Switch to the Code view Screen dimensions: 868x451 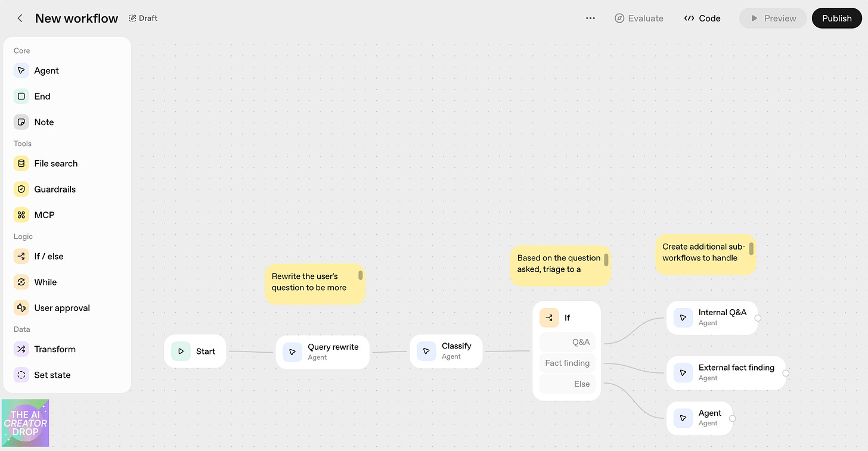[x=702, y=18]
